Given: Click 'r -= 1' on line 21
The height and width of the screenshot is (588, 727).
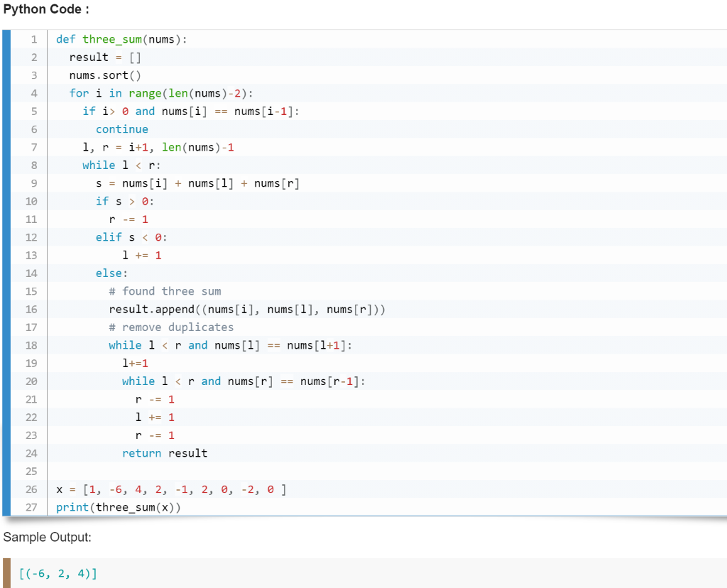Looking at the screenshot, I should 155,399.
